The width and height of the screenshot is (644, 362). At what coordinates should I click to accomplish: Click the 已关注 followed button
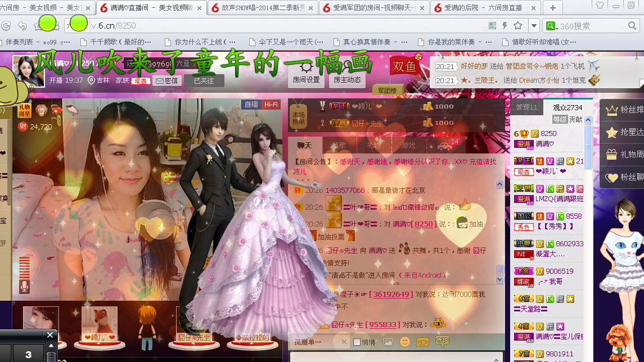[x=204, y=80]
